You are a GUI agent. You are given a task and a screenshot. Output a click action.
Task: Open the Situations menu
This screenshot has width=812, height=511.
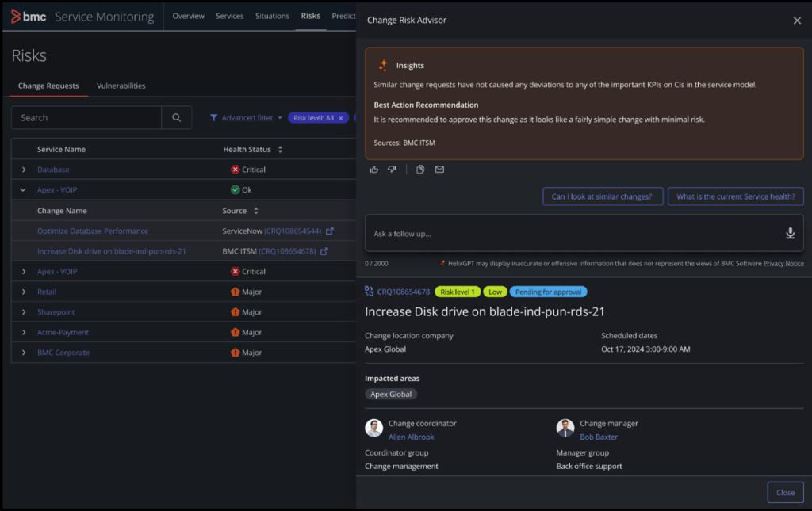272,16
